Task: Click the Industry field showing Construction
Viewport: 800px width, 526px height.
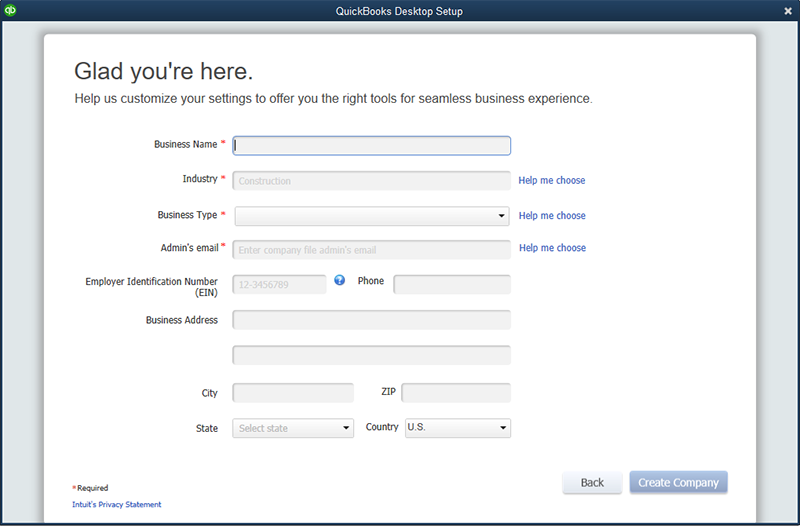Action: [x=371, y=181]
